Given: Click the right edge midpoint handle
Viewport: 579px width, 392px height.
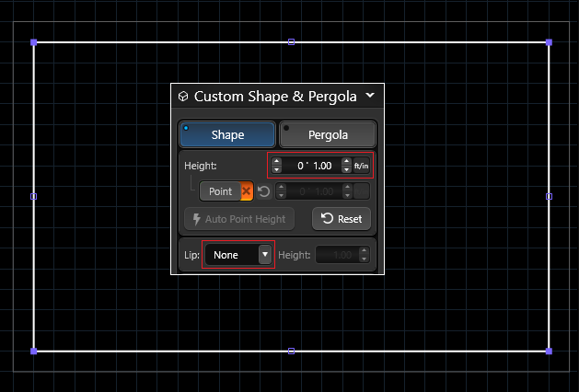Looking at the screenshot, I should click(x=549, y=196).
